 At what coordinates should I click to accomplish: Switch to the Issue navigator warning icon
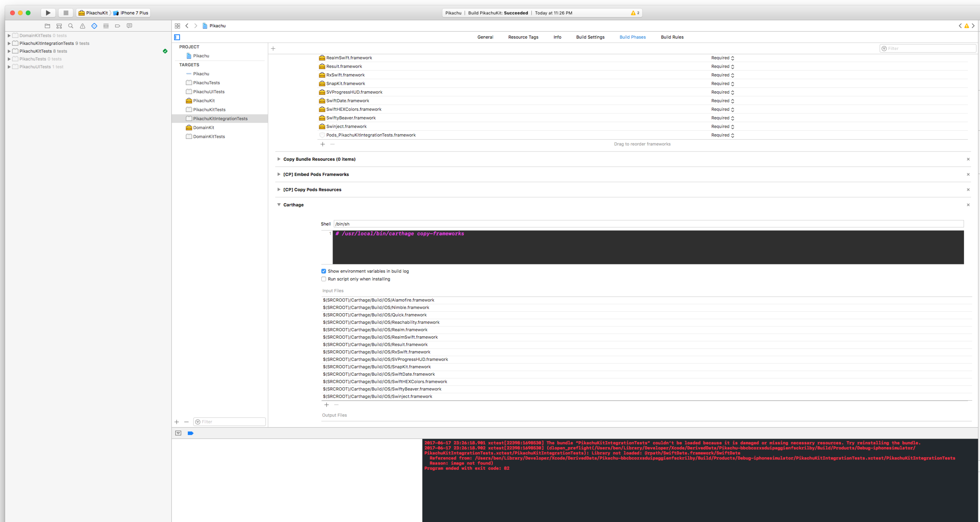click(x=82, y=26)
